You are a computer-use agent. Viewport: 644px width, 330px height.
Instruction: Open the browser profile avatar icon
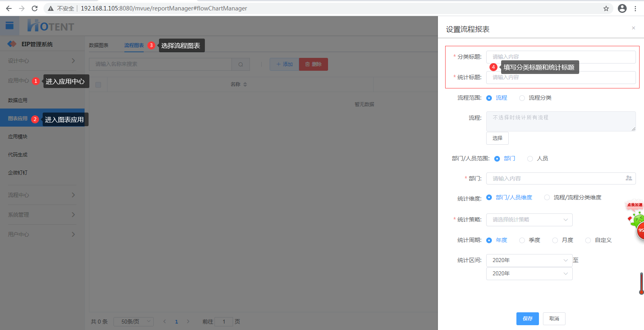[622, 8]
